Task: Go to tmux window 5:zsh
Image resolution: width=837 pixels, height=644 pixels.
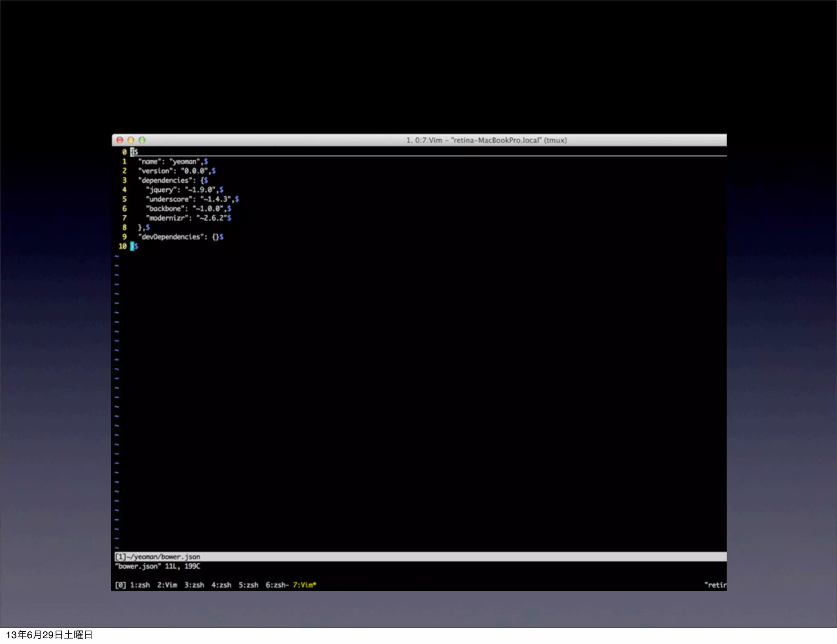Action: 248,585
